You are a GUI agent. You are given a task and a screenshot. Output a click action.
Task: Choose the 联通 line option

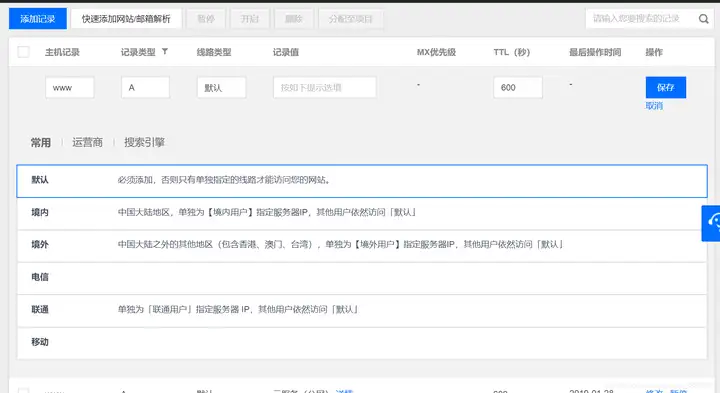coord(362,310)
